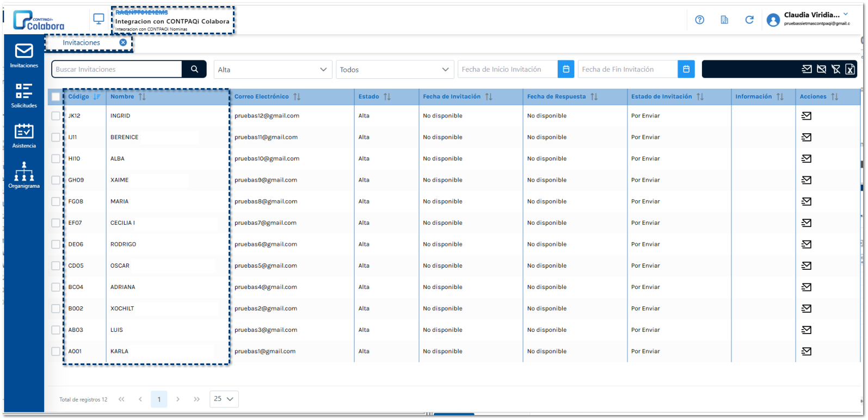Send invitation to INGRID row
The width and height of the screenshot is (868, 420).
[x=807, y=116]
